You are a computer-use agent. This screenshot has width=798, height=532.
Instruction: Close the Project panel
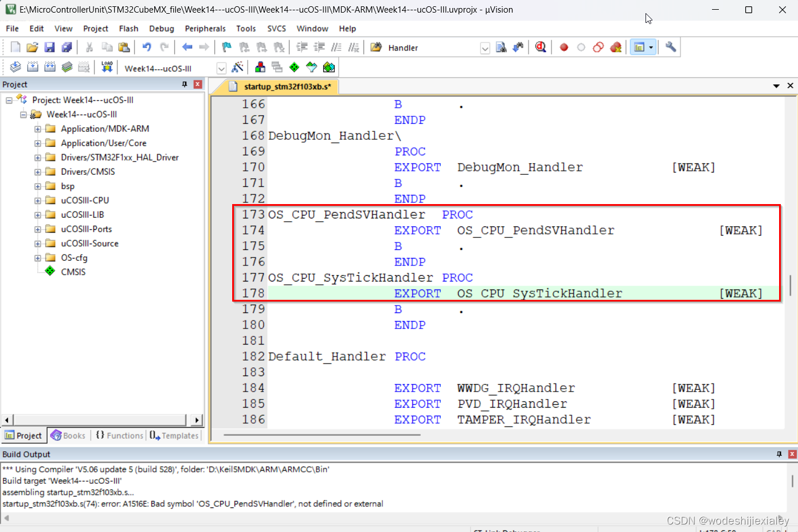click(198, 84)
